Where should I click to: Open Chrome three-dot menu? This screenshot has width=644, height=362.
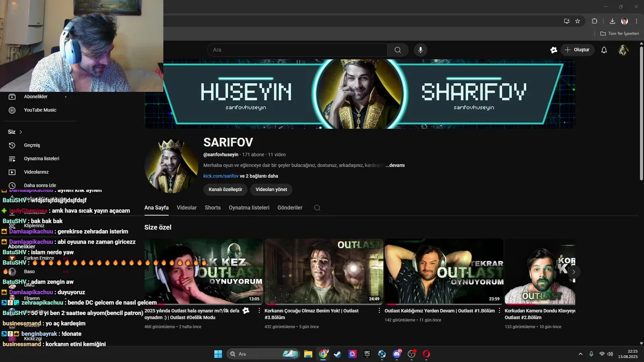636,21
